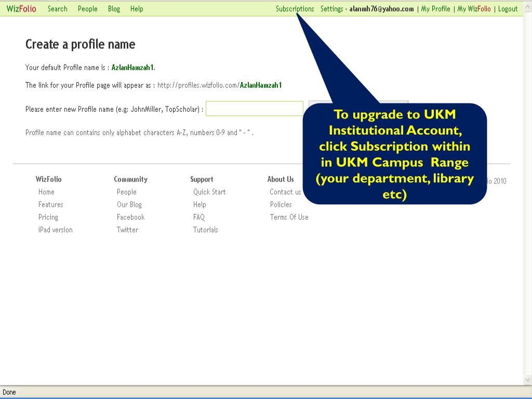Click the WizFolio logo in header
This screenshot has height=399, width=532.
point(21,9)
